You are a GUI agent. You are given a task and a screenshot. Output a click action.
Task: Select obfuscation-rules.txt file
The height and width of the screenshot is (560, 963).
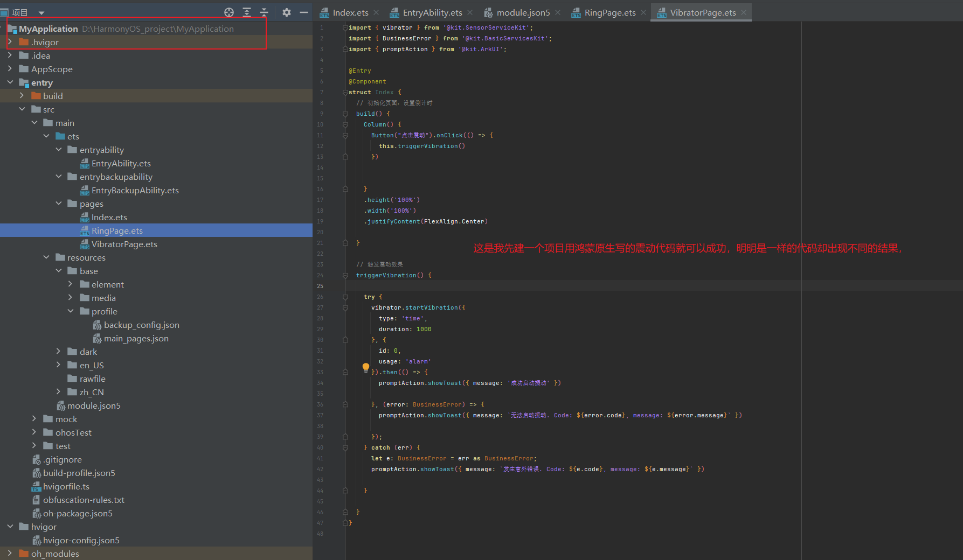[x=84, y=500]
